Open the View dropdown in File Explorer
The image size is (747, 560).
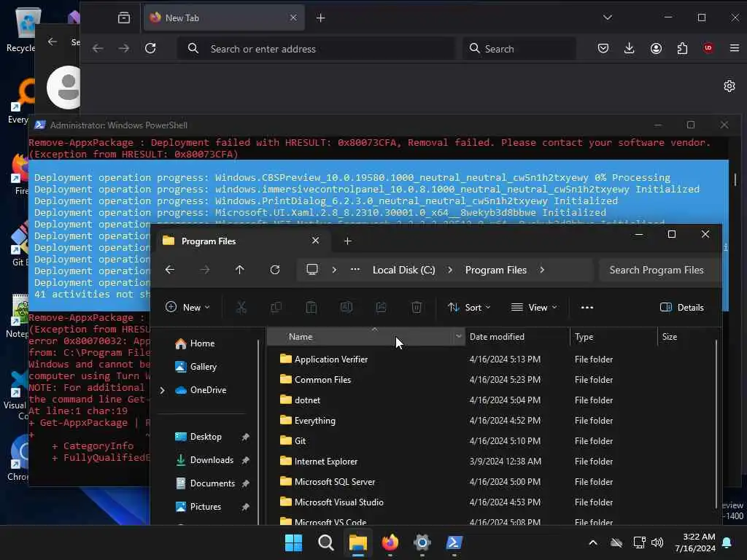(x=534, y=308)
